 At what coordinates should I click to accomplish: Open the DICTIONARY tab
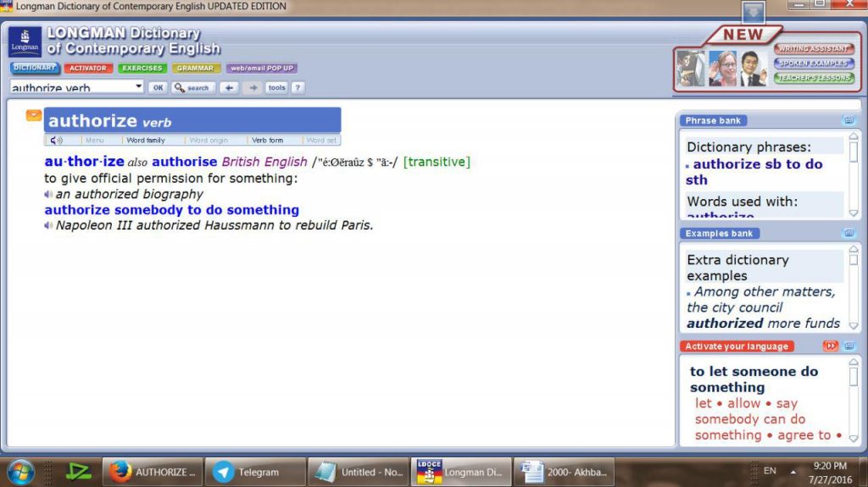34,68
